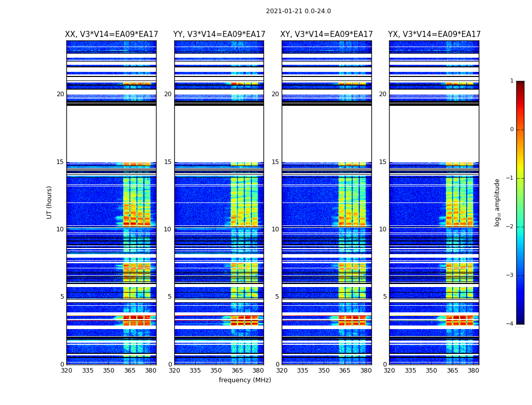The height and width of the screenshot is (405, 532).
Task: Click the "UT (hours)" y-axis label
Action: [x=49, y=202]
